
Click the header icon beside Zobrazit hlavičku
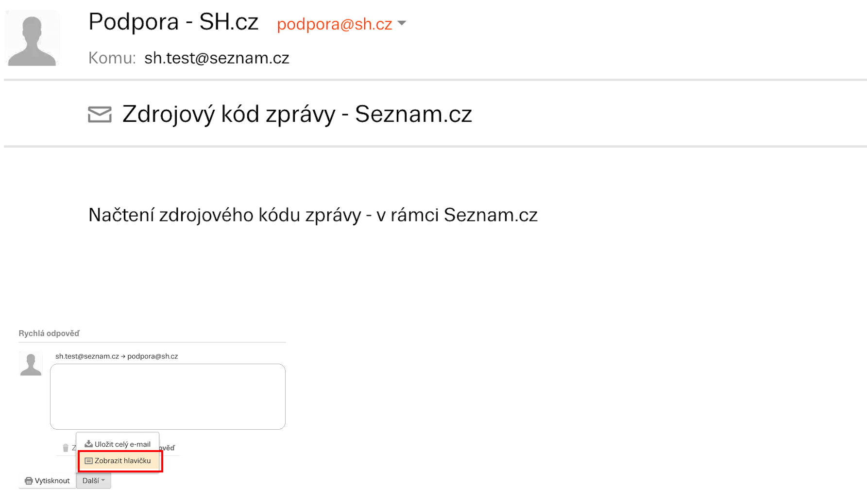click(x=88, y=461)
